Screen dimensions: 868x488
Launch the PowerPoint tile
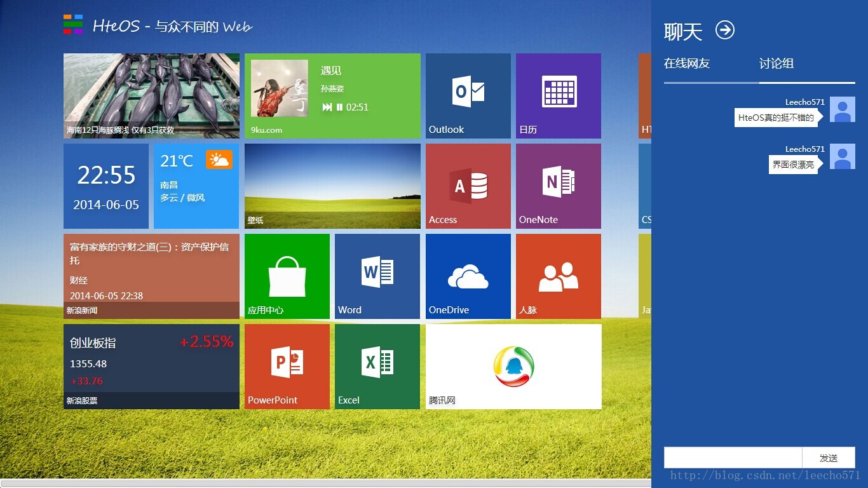coord(287,367)
